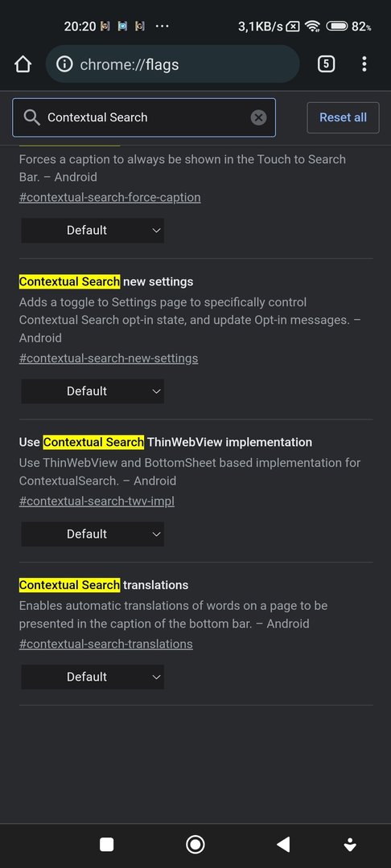This screenshot has width=391, height=868.
Task: Clear the search field with X icon
Action: pyautogui.click(x=258, y=117)
